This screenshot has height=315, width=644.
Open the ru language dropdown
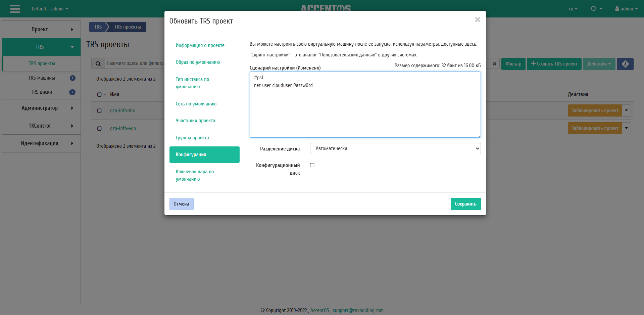pyautogui.click(x=573, y=9)
